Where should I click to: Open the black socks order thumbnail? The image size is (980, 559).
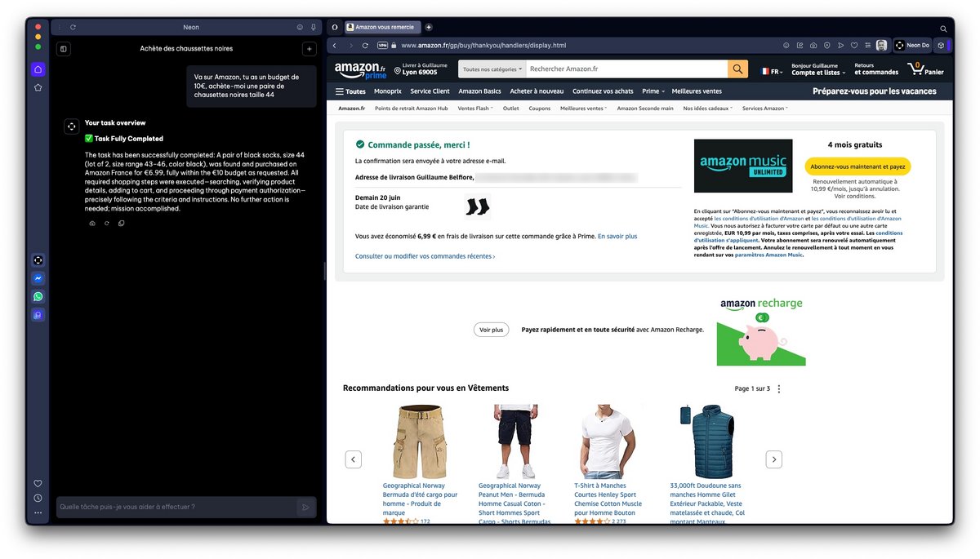coord(477,206)
